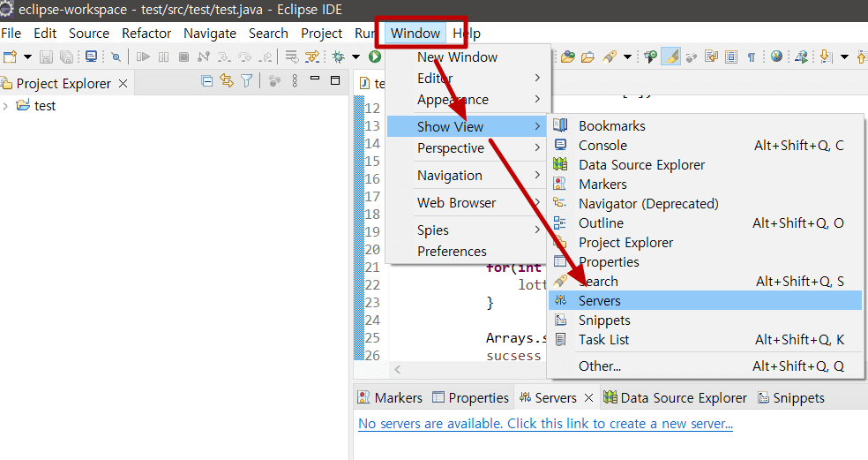Image resolution: width=868 pixels, height=460 pixels.
Task: Toggle Link with Editor in Project Explorer
Action: 227,81
